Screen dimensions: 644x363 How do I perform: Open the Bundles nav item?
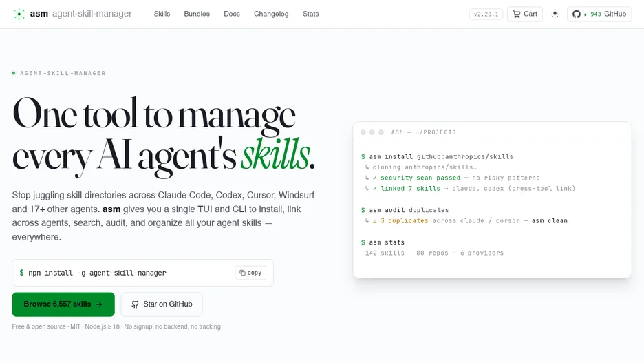197,14
